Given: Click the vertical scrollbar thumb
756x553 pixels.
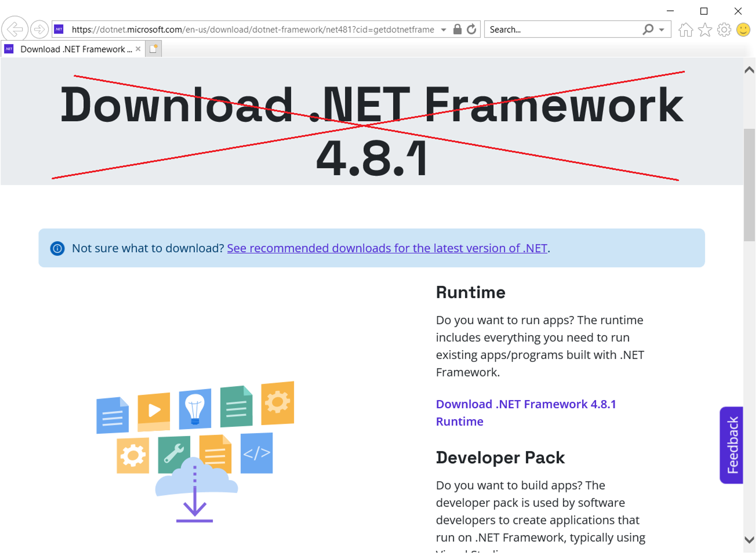Looking at the screenshot, I should point(749,185).
